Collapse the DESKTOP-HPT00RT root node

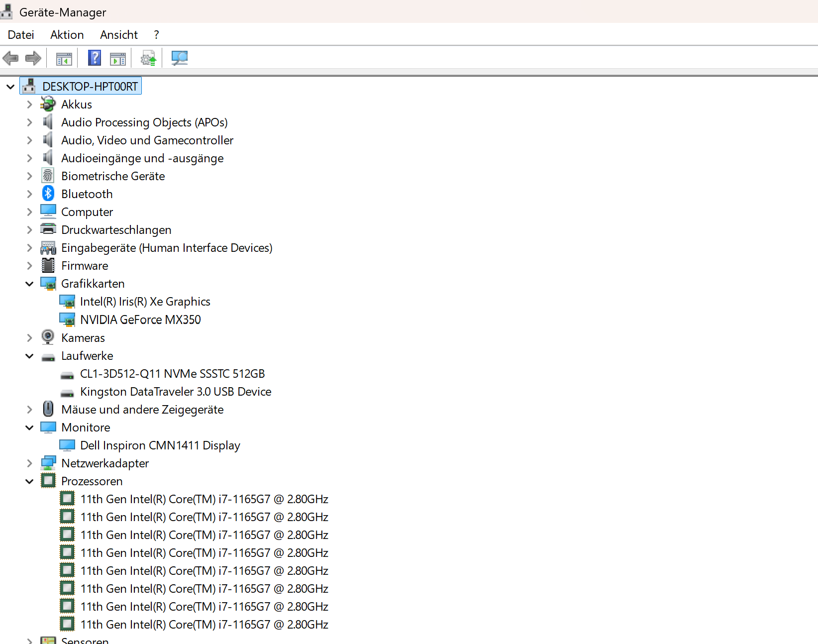tap(10, 87)
